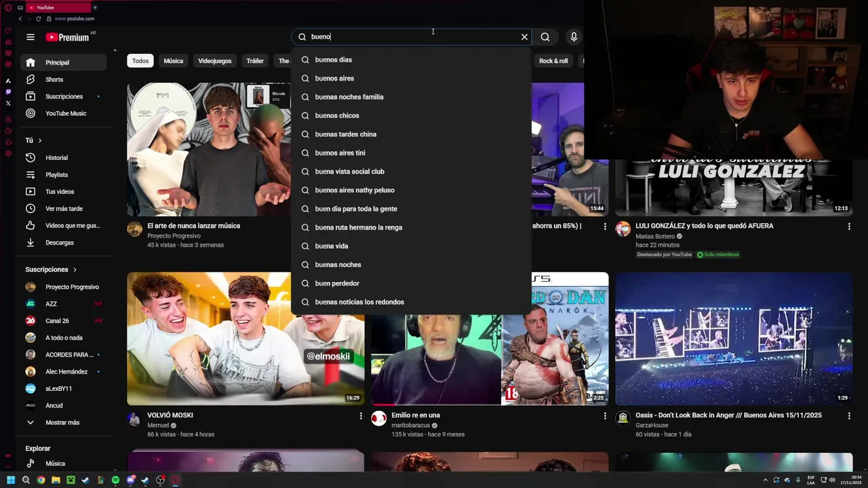Click the YouTube Premium logo

coord(67,37)
